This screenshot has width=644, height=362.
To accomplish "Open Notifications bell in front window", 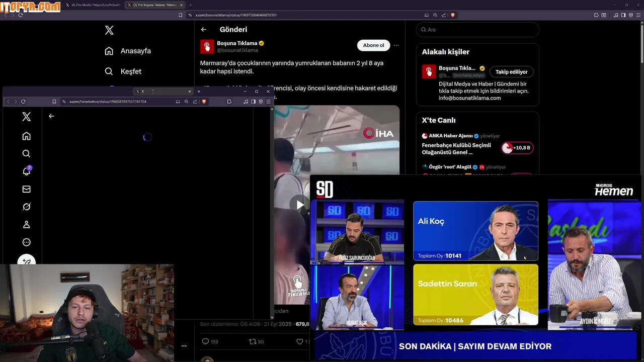I will 27,171.
